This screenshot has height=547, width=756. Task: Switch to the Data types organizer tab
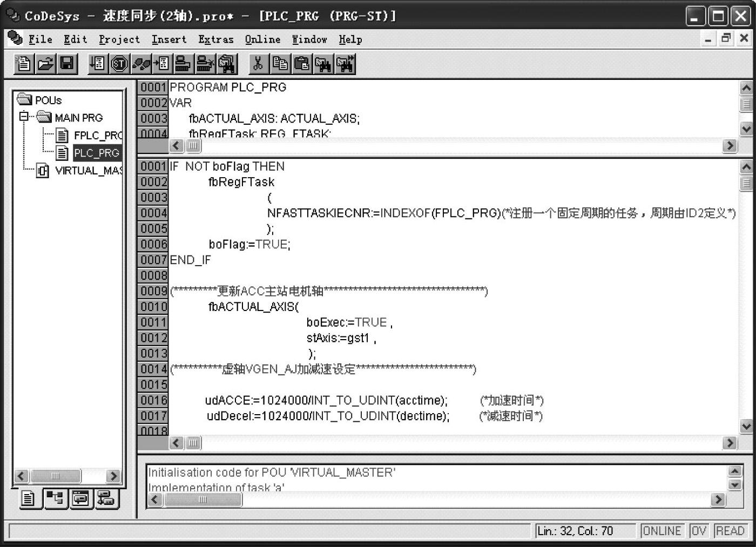[55, 498]
